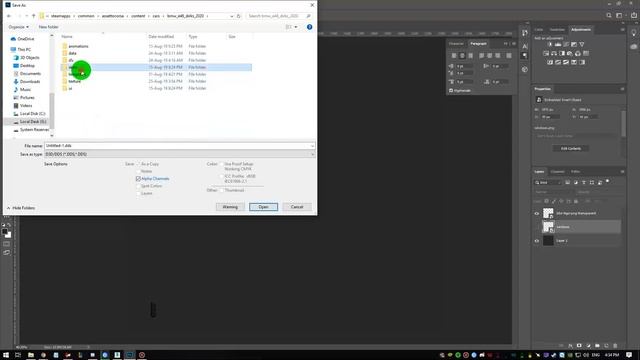Click the Warning button

[x=230, y=207]
